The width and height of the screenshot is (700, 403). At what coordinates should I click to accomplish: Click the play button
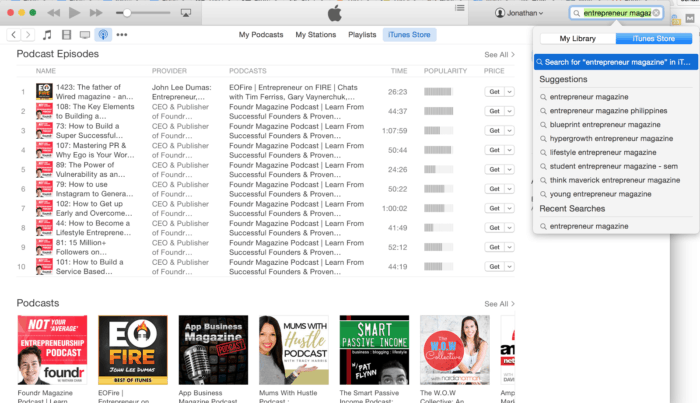click(74, 12)
